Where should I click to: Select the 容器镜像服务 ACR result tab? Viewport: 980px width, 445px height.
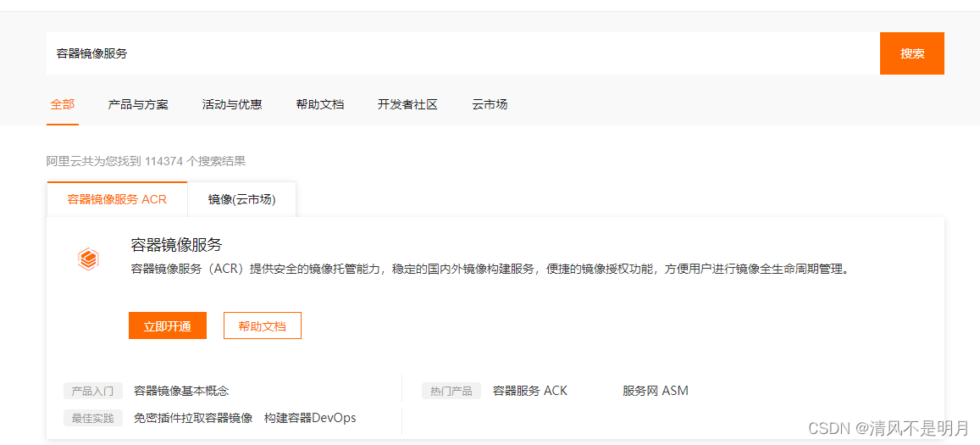(117, 200)
